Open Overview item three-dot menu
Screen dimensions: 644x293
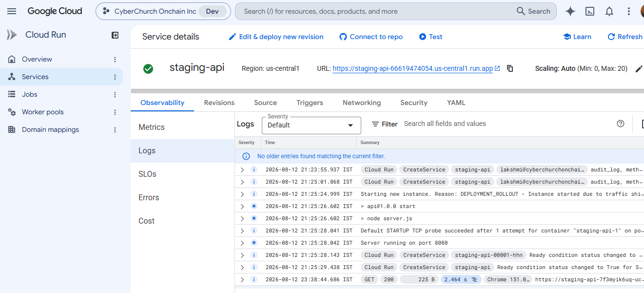(x=115, y=60)
